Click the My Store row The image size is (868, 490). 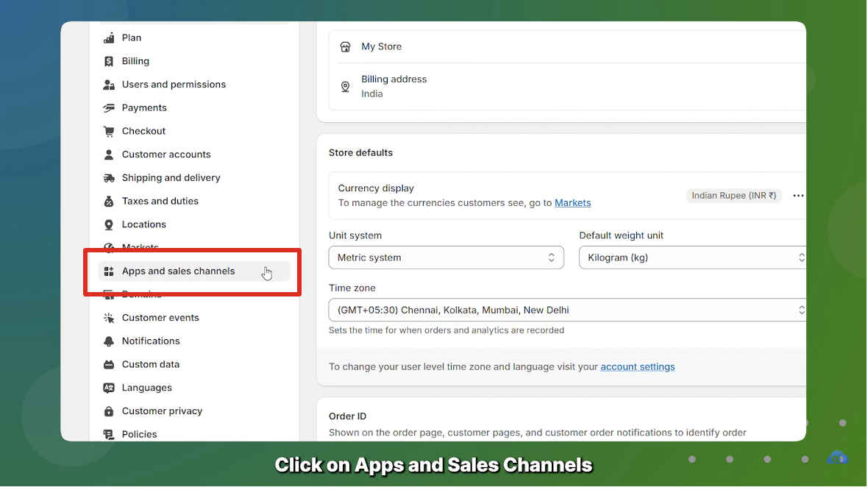pyautogui.click(x=567, y=46)
